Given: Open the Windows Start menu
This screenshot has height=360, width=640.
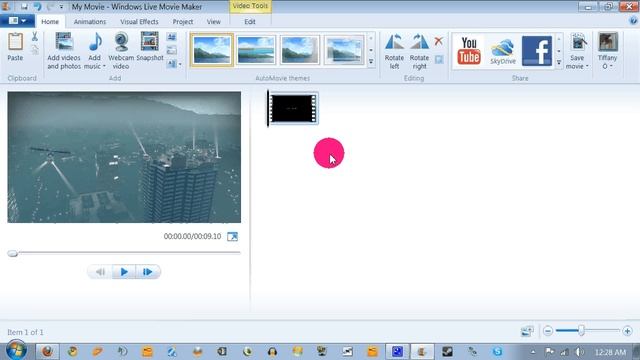Looking at the screenshot, I should click(x=16, y=351).
